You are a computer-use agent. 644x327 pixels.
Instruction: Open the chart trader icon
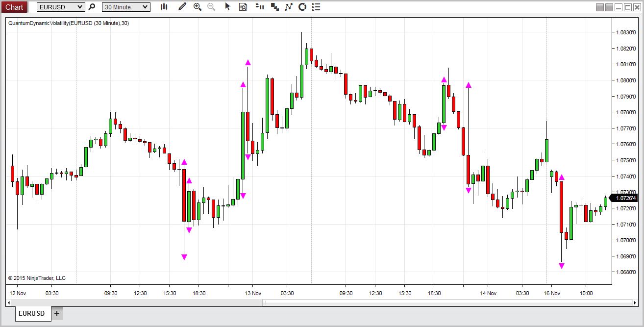(x=260, y=7)
